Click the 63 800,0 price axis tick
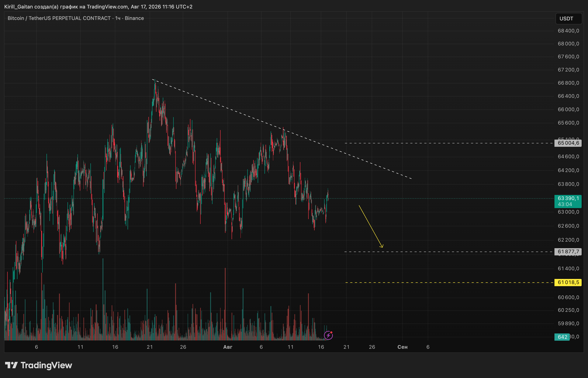Screen dimensions: 588x378 click(x=568, y=184)
